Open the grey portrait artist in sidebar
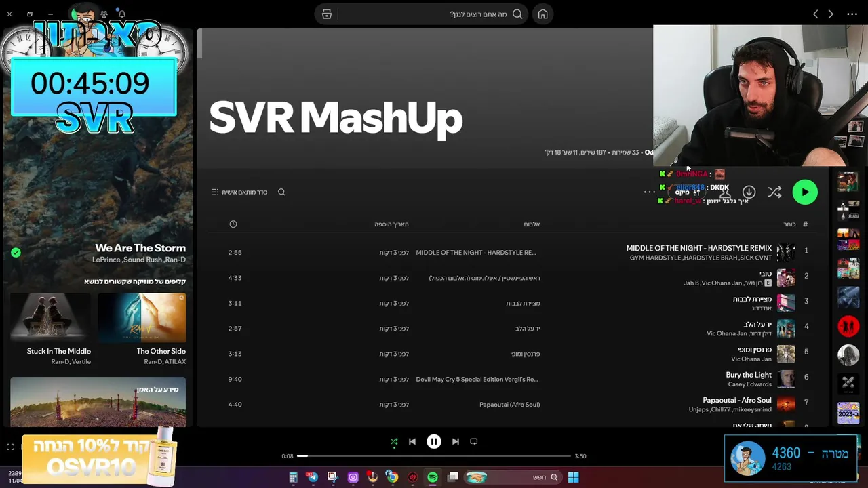 tap(848, 355)
